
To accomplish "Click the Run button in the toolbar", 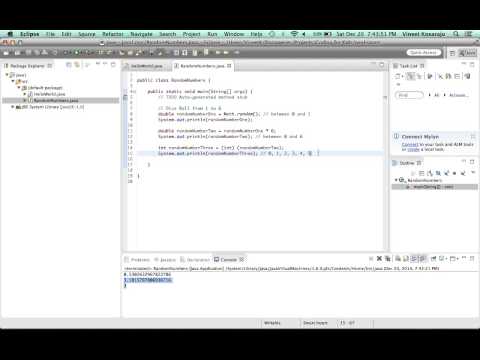I will click(x=77, y=53).
